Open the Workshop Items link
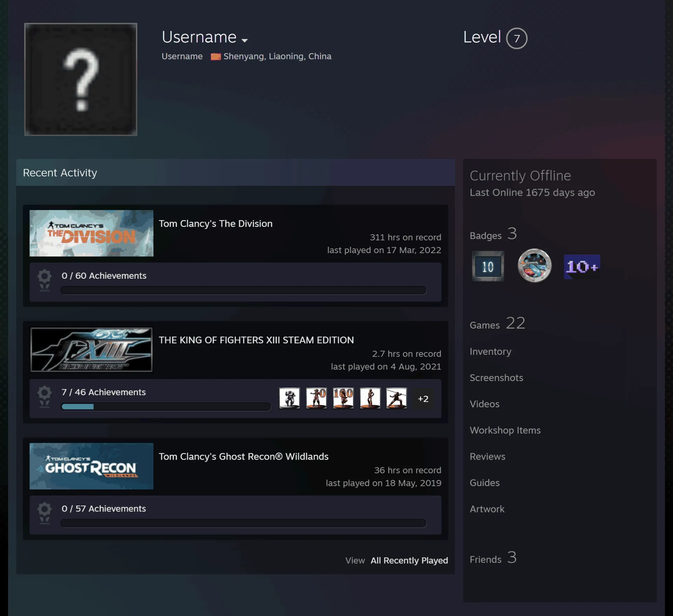This screenshot has height=616, width=673. [x=505, y=430]
